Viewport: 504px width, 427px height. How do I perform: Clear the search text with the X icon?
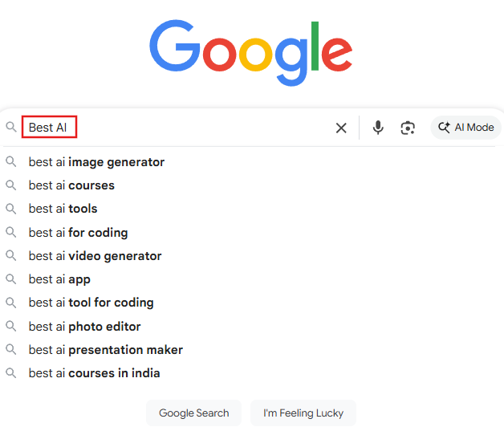pyautogui.click(x=341, y=128)
